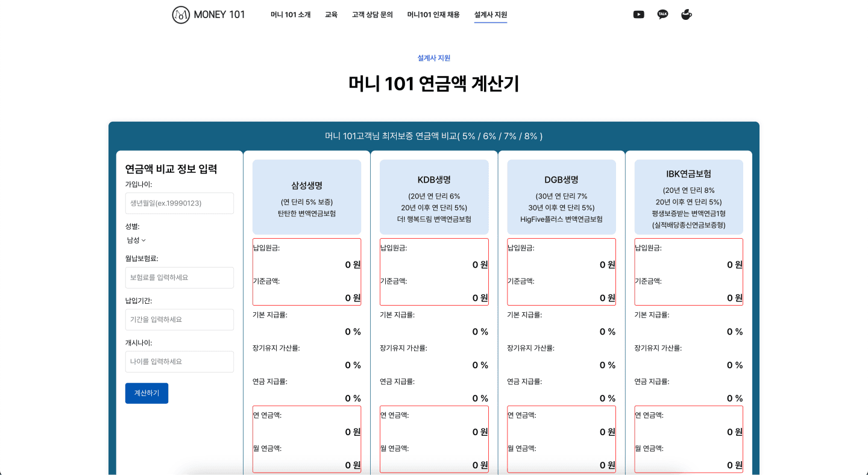Click the (30년 연 단리 7% text
The image size is (868, 475).
tap(562, 197)
